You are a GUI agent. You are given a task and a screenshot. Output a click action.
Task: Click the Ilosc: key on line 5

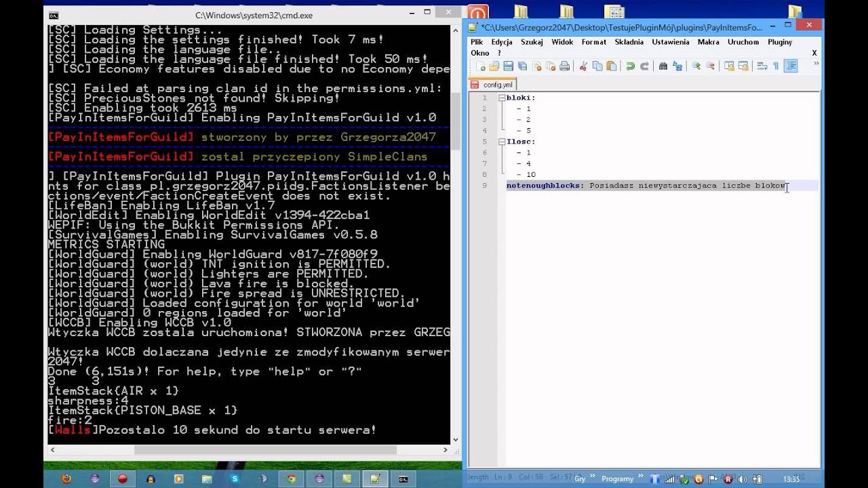tap(521, 142)
